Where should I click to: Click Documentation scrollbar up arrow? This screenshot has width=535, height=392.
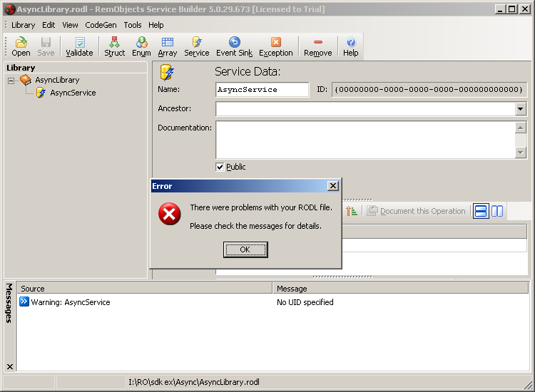(520, 128)
